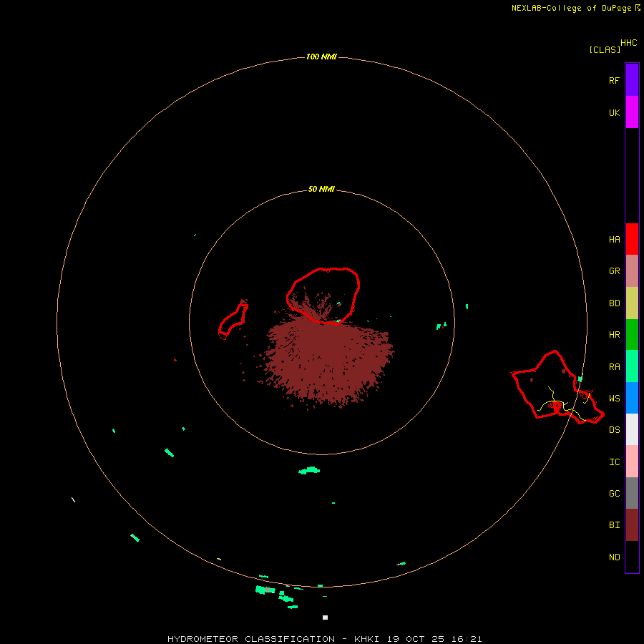Click the [CLAS] units label
Viewport: 644px width, 644px height.
click(x=605, y=49)
